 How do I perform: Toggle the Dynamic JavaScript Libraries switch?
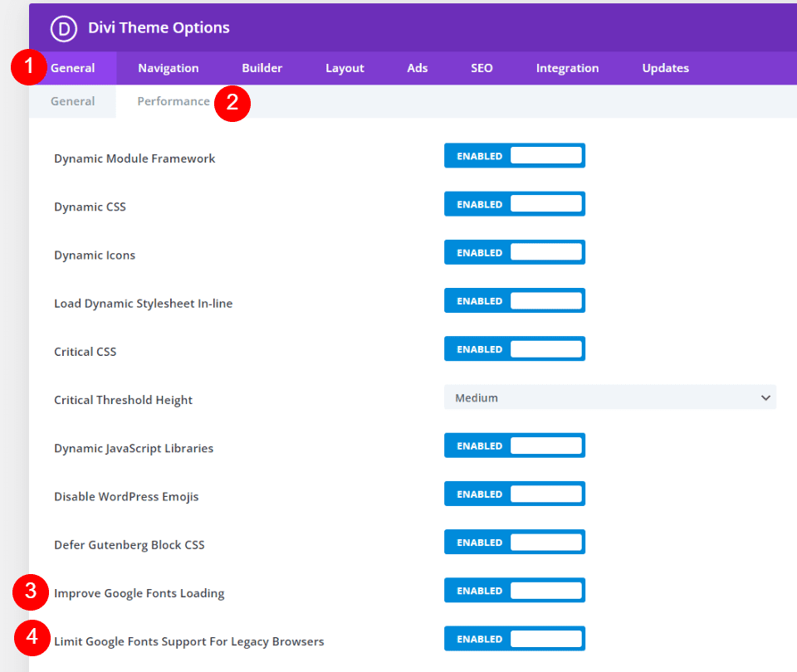[x=515, y=446]
